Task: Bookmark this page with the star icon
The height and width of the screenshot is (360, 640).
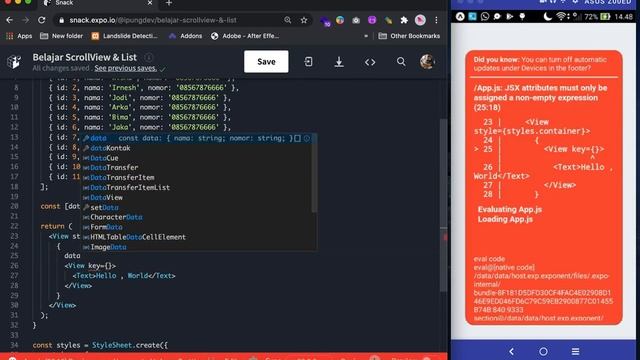Action: 304,20
